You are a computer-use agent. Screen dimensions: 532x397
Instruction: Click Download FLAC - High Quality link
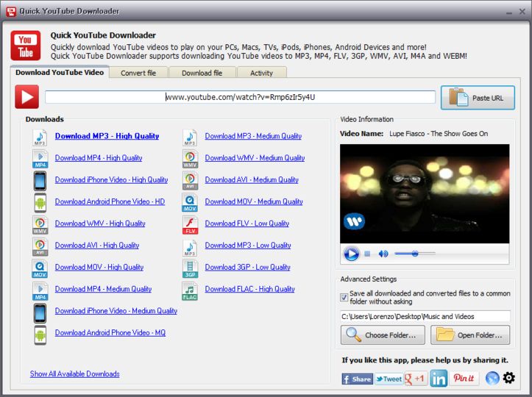249,289
